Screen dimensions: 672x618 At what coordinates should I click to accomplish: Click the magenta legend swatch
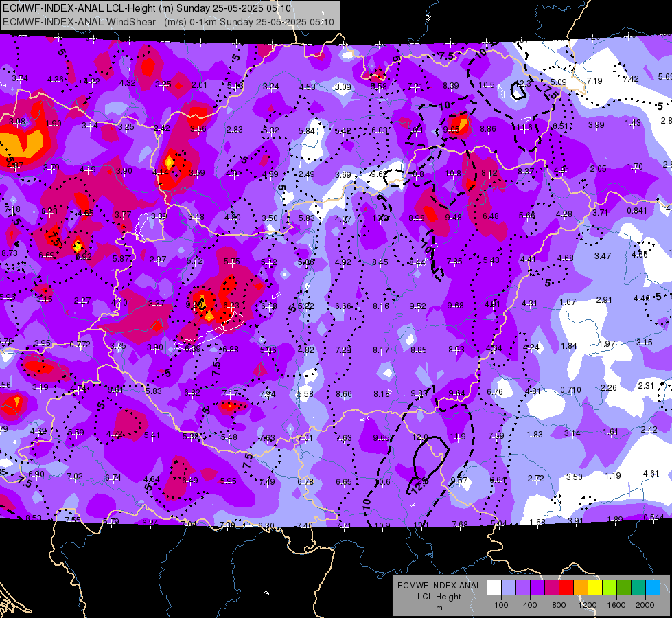point(552,588)
